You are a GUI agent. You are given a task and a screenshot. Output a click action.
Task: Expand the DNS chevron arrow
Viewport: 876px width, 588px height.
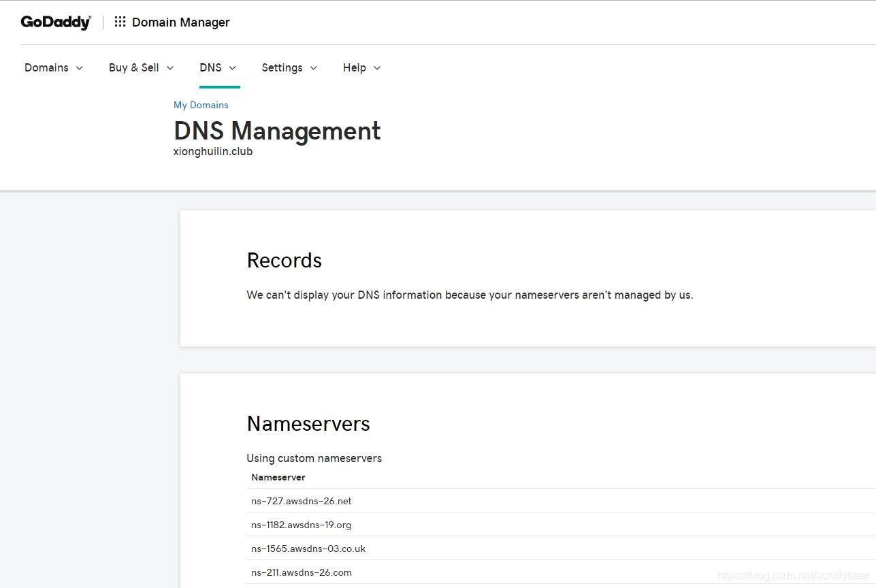coord(232,68)
